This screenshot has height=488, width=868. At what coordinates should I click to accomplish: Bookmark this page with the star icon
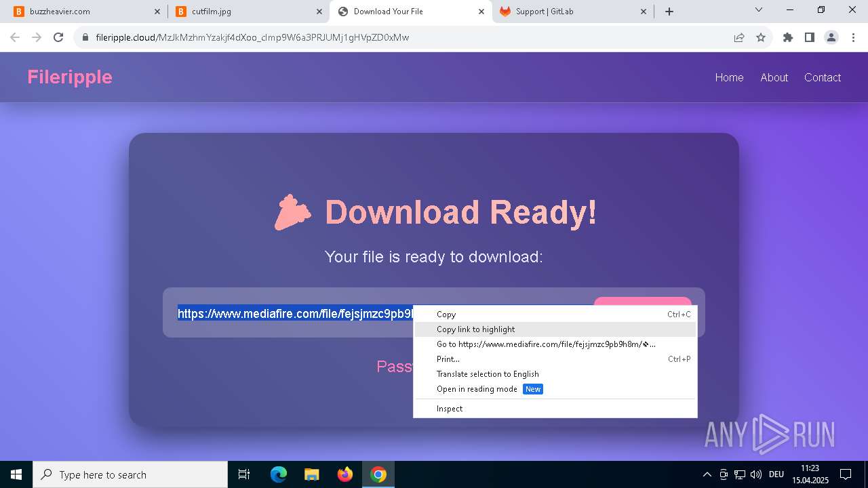point(761,37)
